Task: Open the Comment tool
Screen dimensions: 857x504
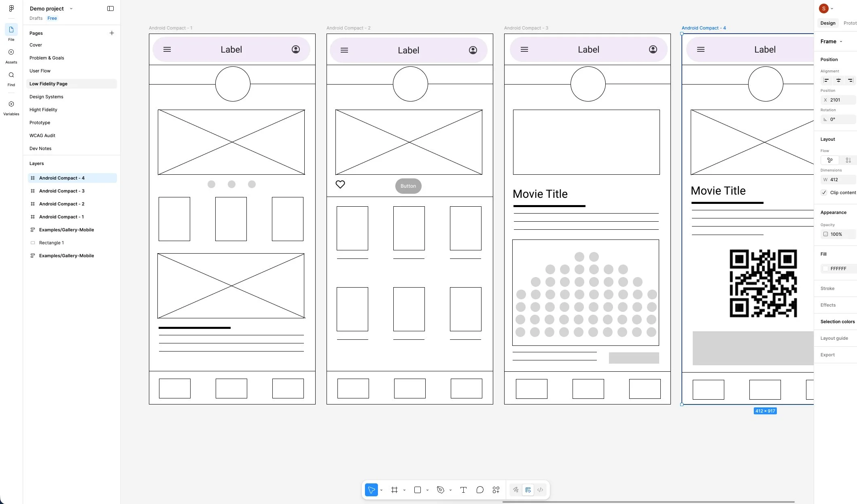Action: pyautogui.click(x=480, y=490)
